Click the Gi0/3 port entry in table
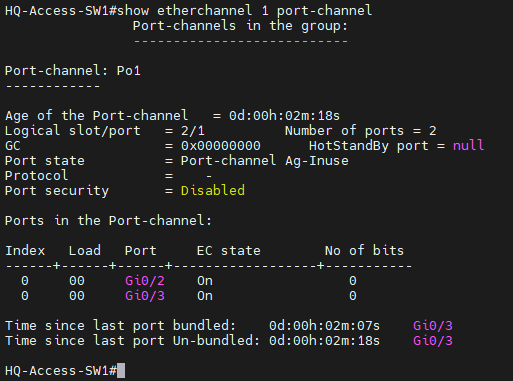Screen dimensions: 513x381 145,296
